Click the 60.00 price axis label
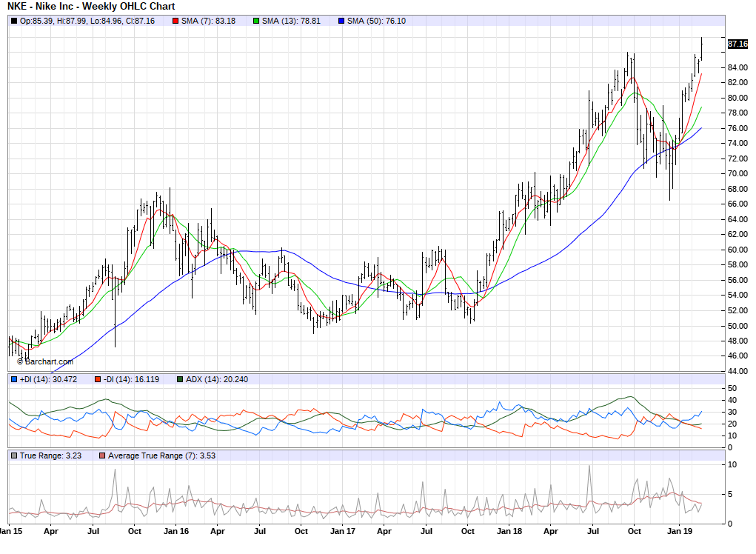Screen dimensions: 756x554 737,250
